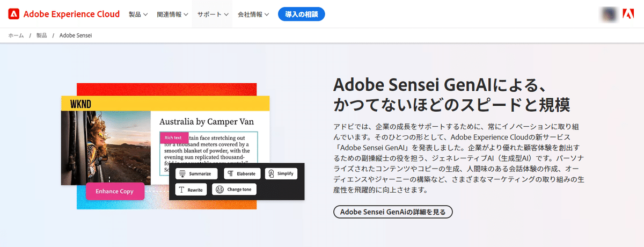Screen dimensions: 644x247
Task: Click the Rewrite text icon
Action: (x=182, y=190)
